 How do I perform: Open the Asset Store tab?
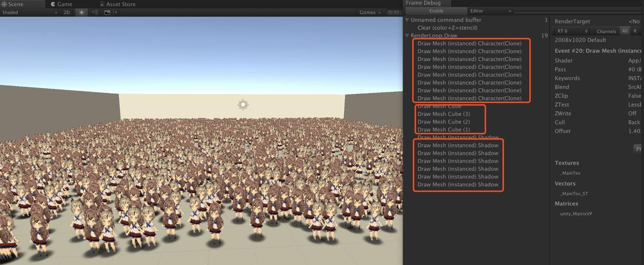pos(117,4)
